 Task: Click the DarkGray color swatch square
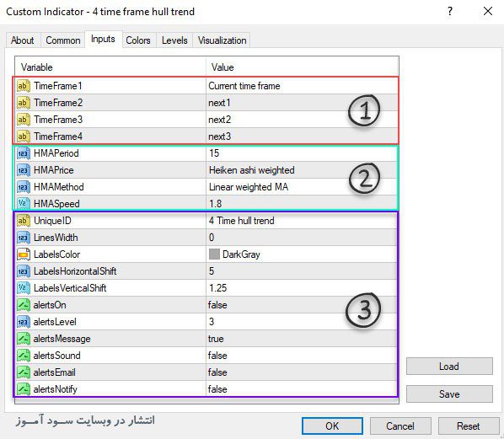(x=214, y=254)
